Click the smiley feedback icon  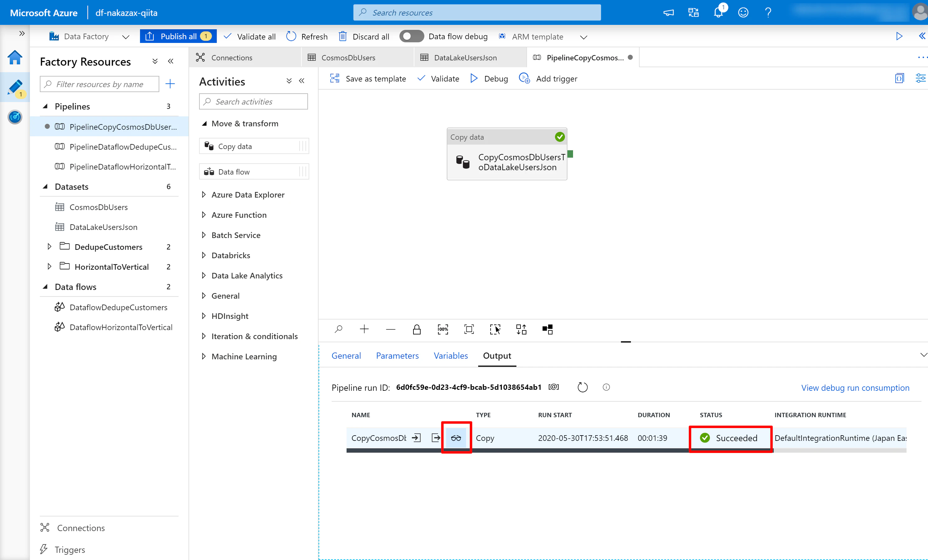[743, 13]
